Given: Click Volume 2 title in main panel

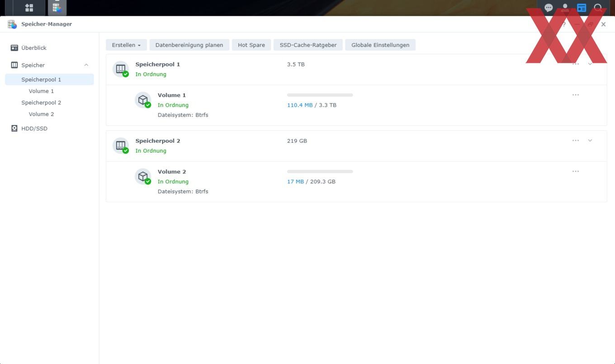Looking at the screenshot, I should point(172,172).
